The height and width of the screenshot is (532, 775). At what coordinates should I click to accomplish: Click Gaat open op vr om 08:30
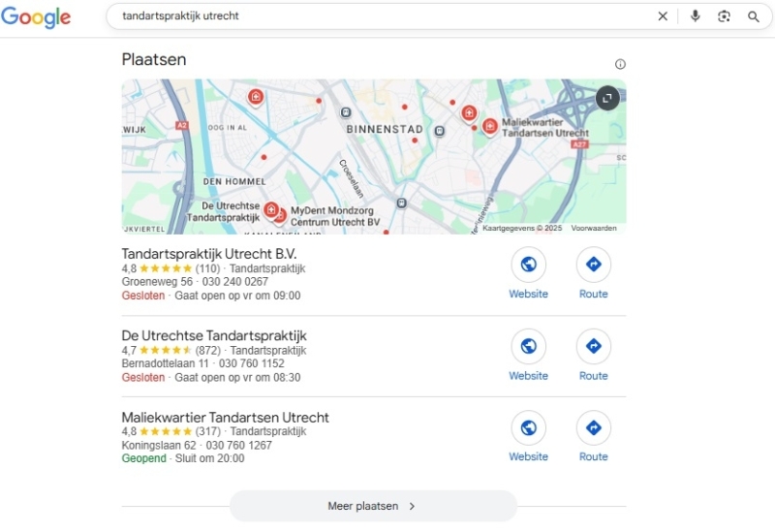coord(237,377)
